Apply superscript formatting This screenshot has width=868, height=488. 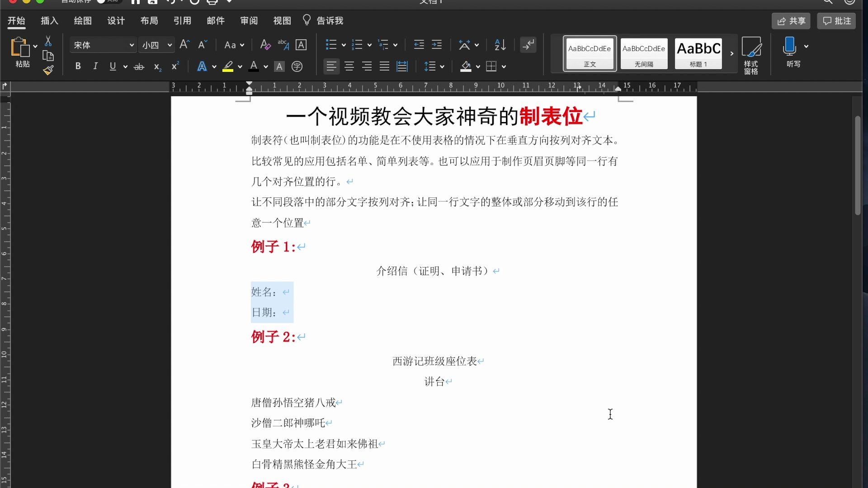pos(175,66)
